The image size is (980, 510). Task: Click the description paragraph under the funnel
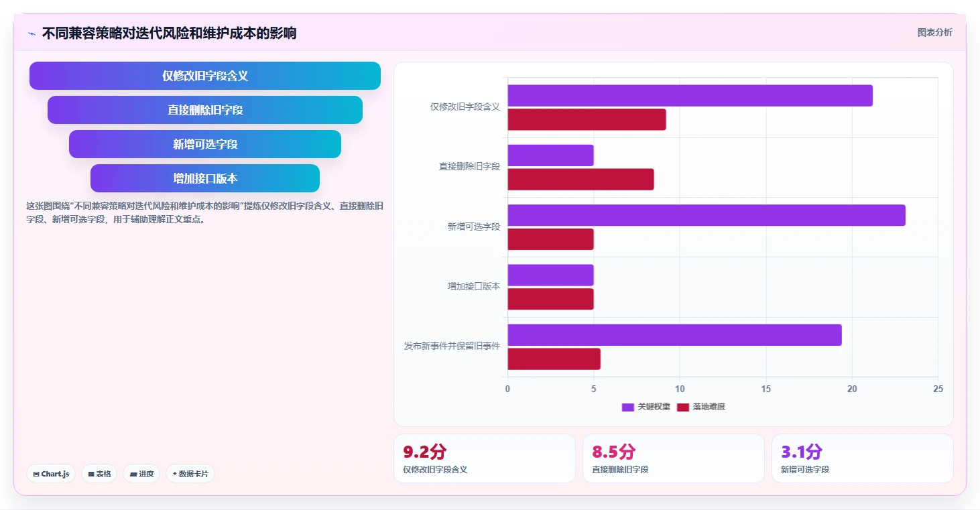point(204,212)
